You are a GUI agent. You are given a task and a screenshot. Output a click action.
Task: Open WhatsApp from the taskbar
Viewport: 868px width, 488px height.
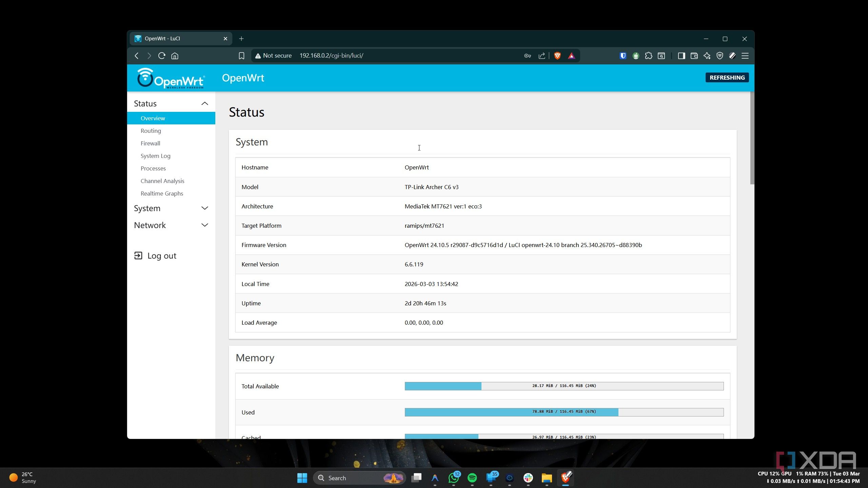pyautogui.click(x=454, y=478)
